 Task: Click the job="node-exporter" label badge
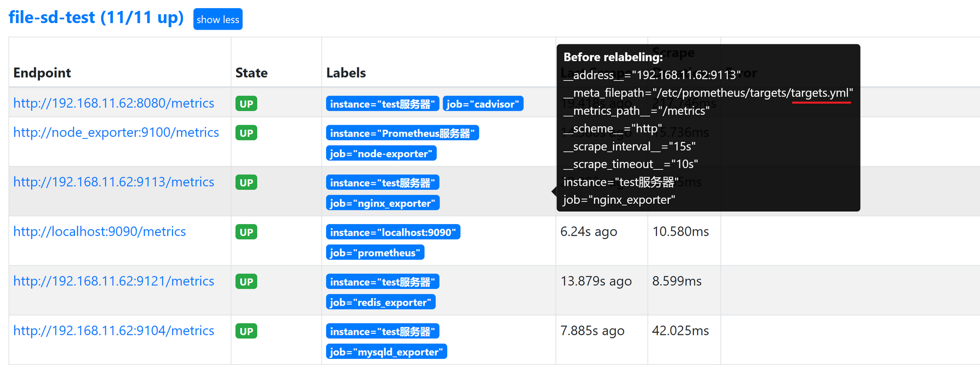381,153
